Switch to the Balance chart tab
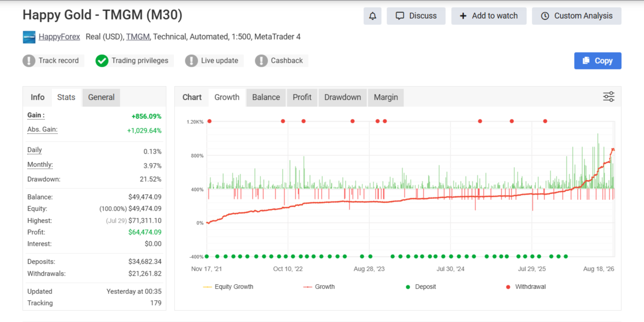 266,97
